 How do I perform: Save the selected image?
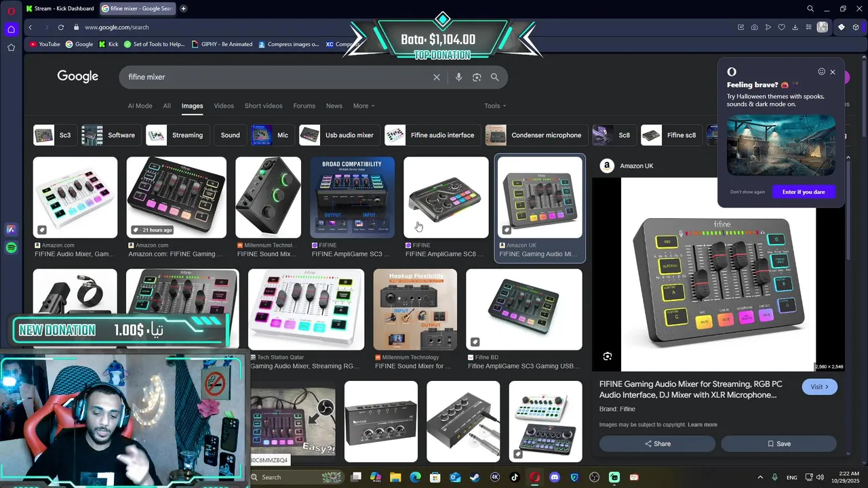(778, 444)
